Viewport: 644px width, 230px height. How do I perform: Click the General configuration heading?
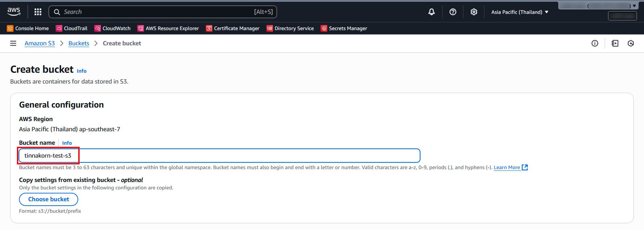point(61,105)
